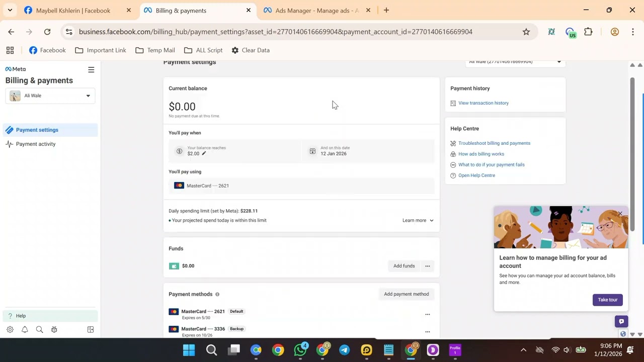Click the bug report icon in sidebar
Image resolution: width=644 pixels, height=362 pixels.
(54, 330)
